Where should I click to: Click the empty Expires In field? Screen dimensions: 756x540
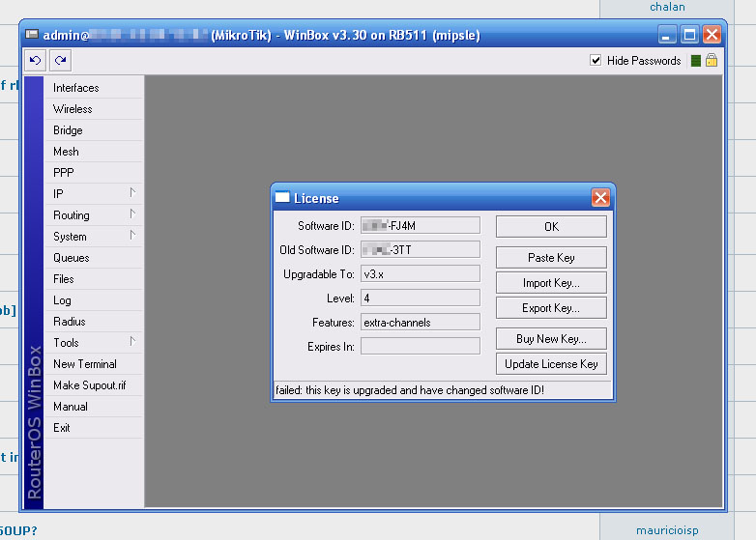421,346
